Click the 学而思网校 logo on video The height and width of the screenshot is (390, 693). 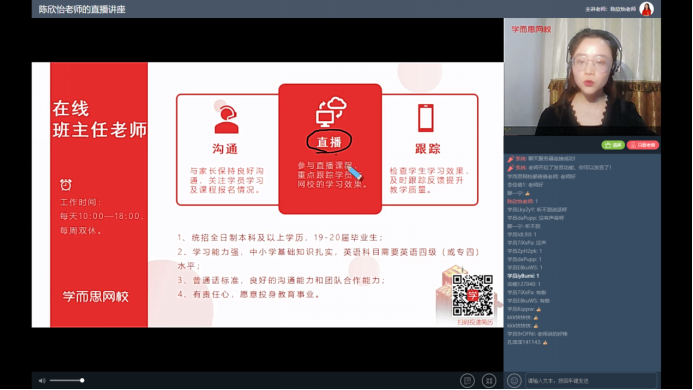tap(531, 30)
